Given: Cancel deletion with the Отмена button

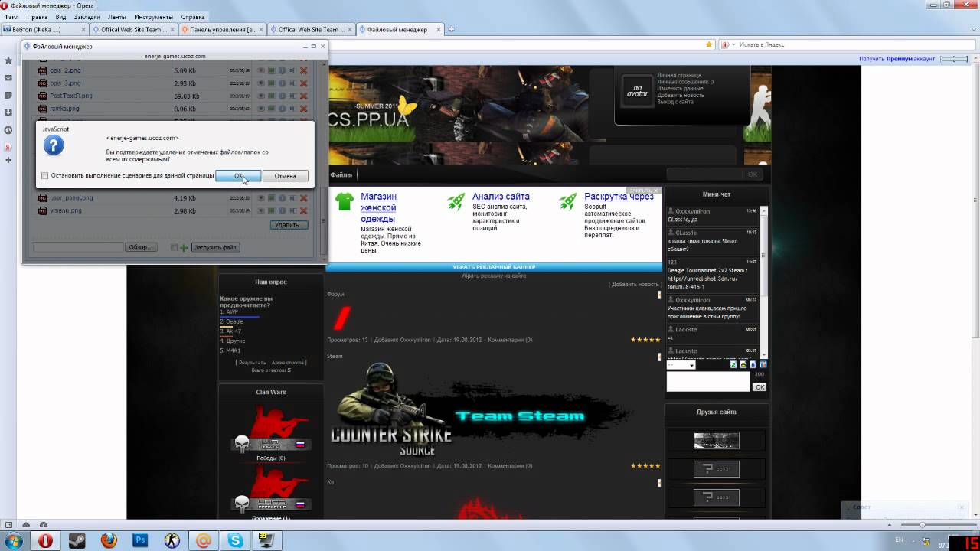Looking at the screenshot, I should [x=285, y=176].
